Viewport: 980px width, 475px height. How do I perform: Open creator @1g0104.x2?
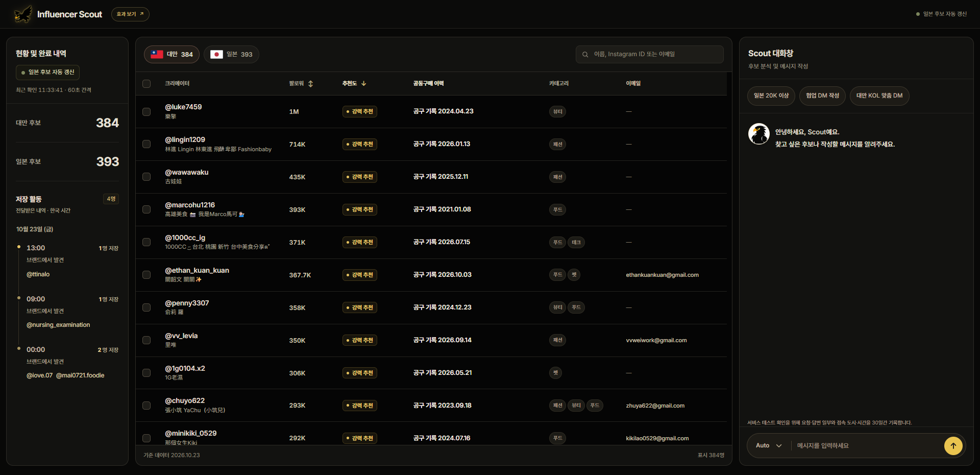[185, 368]
